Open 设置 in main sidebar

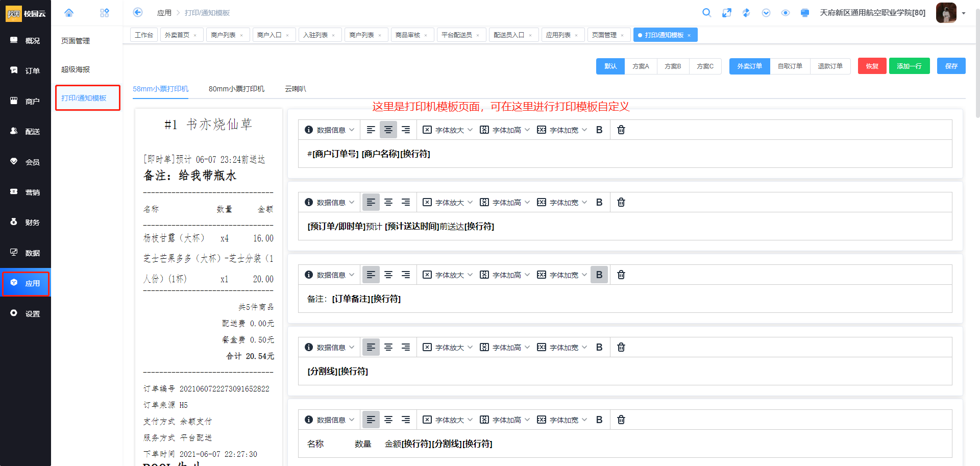pos(26,313)
